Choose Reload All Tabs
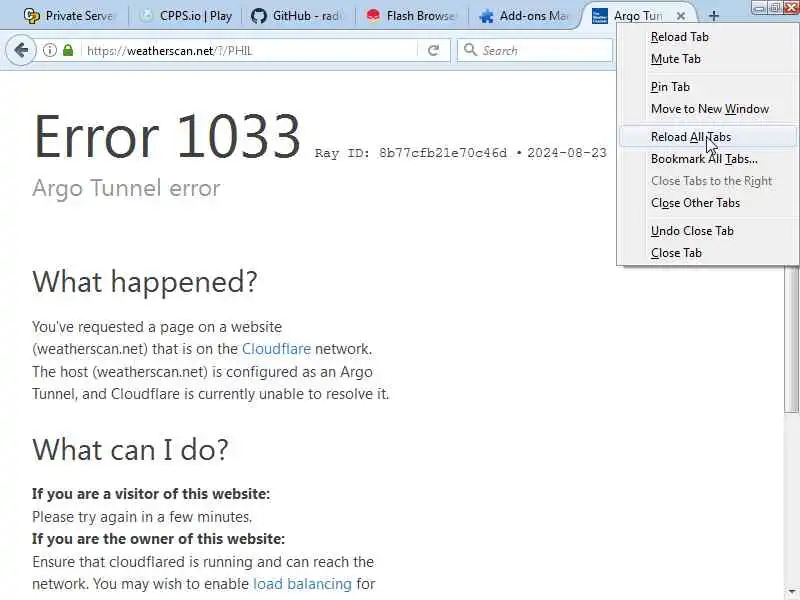800x600 pixels. coord(707,137)
